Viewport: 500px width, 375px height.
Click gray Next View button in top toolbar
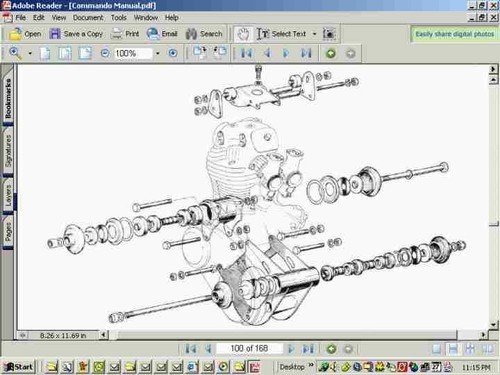(x=350, y=53)
